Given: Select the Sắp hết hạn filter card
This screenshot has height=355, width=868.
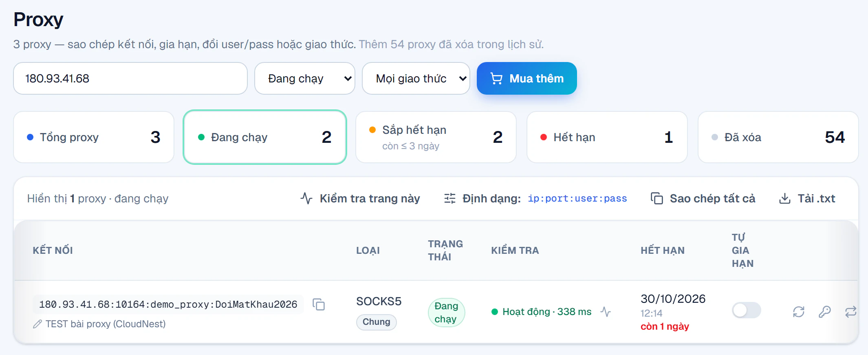Looking at the screenshot, I should (436, 137).
